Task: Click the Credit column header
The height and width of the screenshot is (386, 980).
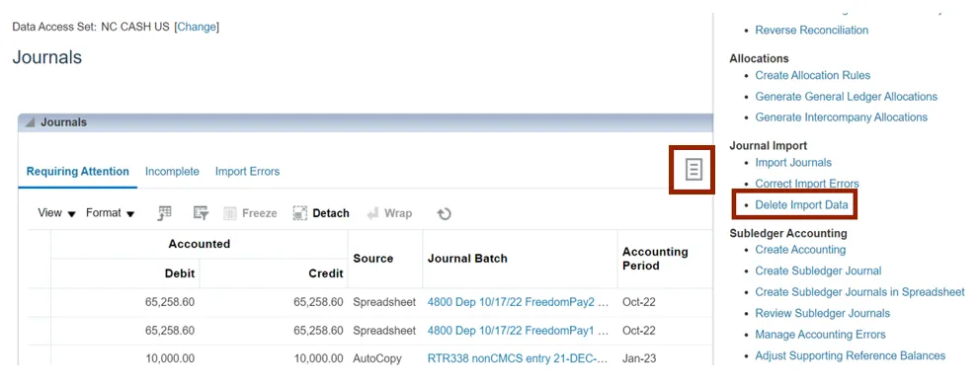Action: [x=326, y=273]
